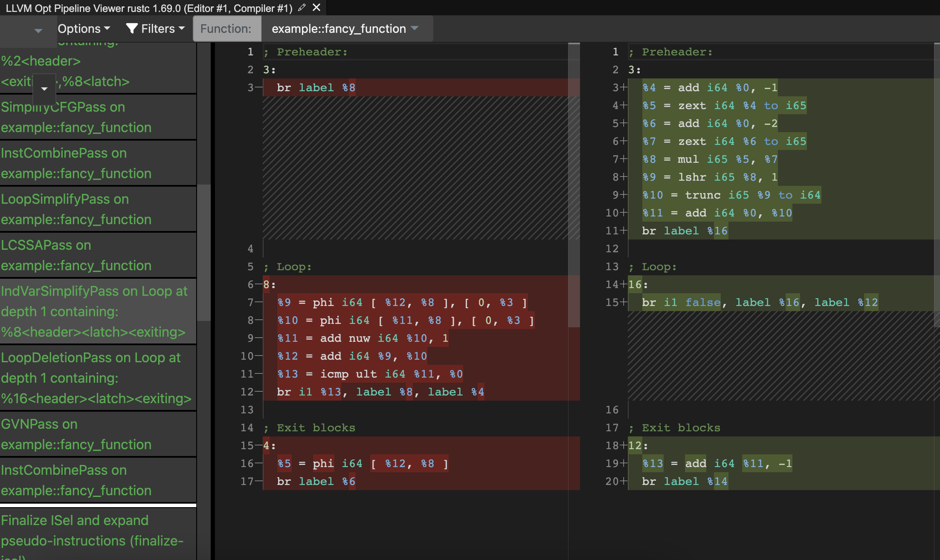Click added line '%8 = mul i65 %5, %7'
The image size is (940, 560).
point(710,159)
